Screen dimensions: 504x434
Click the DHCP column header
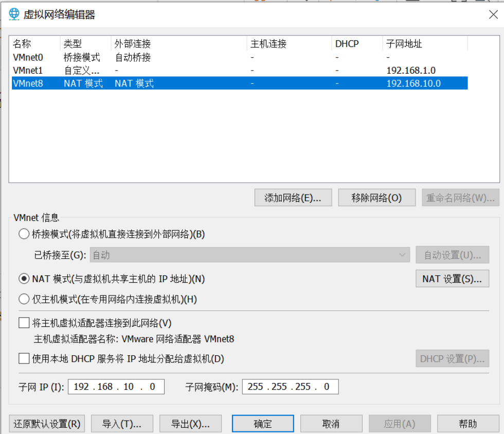(x=357, y=43)
